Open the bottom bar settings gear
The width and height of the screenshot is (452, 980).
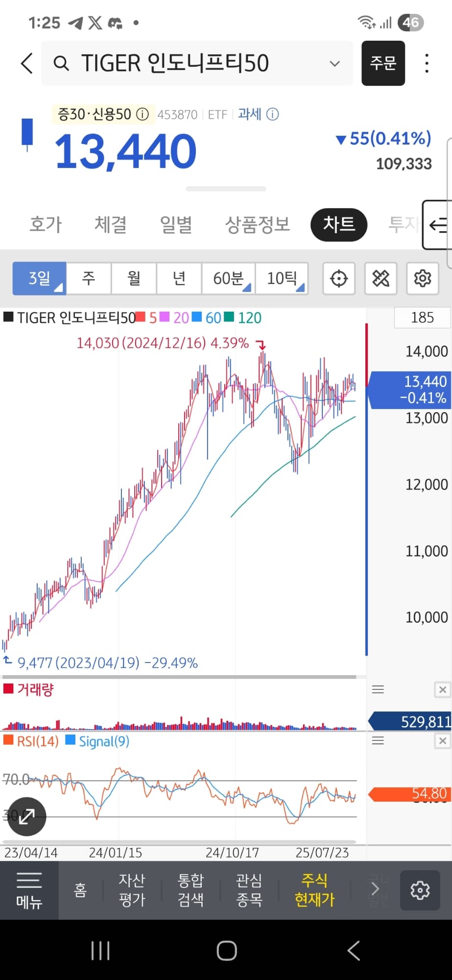420,890
